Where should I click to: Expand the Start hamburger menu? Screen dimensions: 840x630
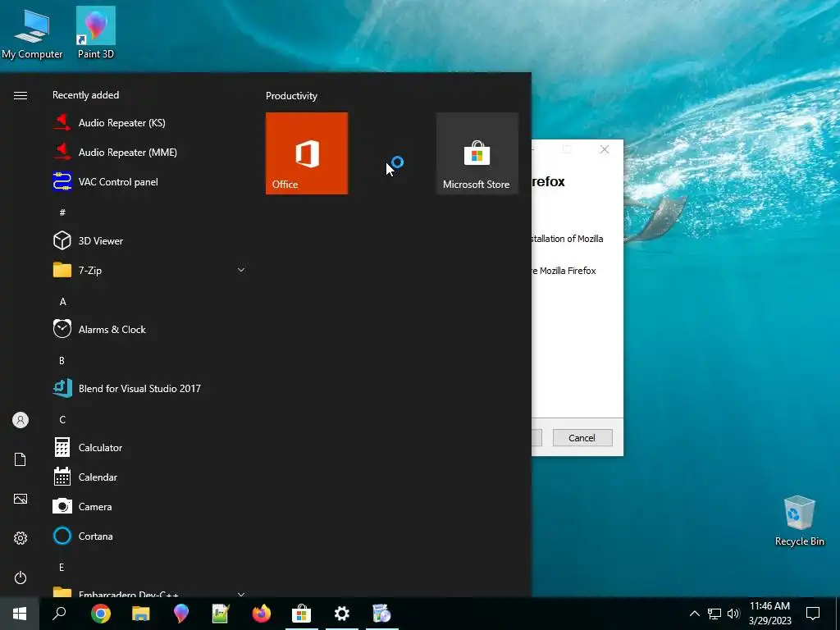point(21,95)
